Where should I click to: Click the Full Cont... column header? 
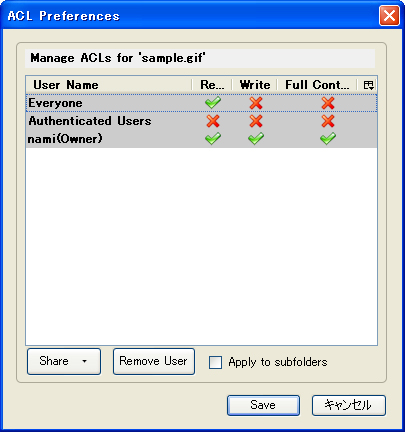pos(317,85)
